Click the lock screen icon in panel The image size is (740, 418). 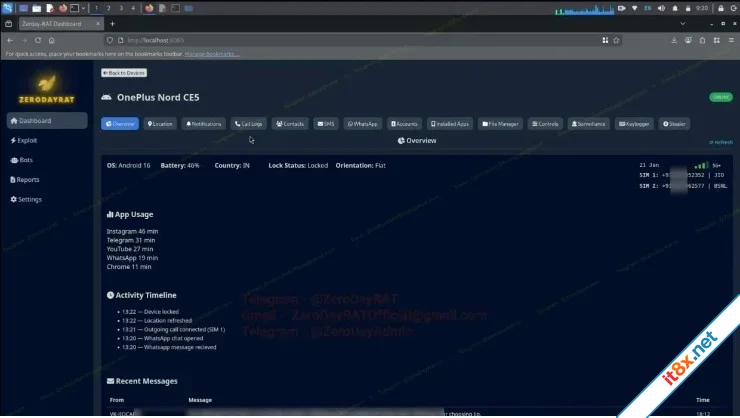click(721, 8)
